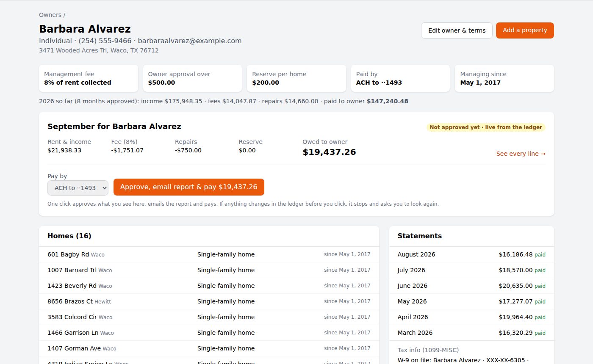593x364 pixels.
Task: Open the July 2026 statement
Action: click(471, 270)
